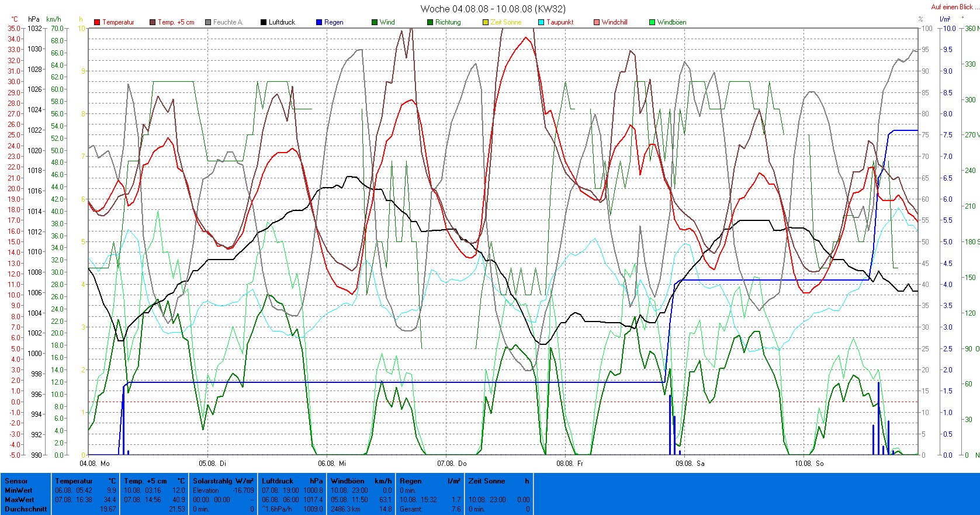Click the black Luftdruck legend square
The width and height of the screenshot is (980, 515).
[x=264, y=22]
